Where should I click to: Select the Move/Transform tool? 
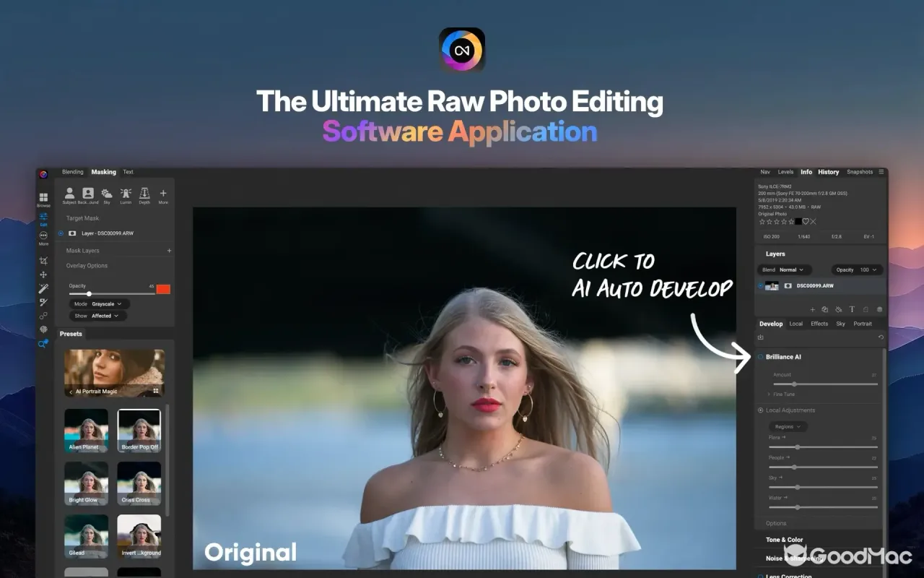click(x=43, y=275)
